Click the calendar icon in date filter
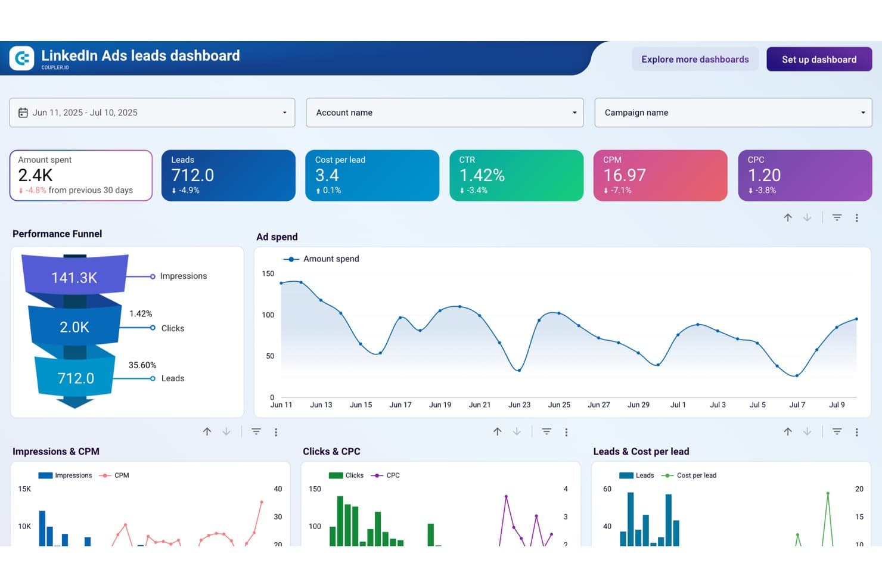The height and width of the screenshot is (588, 882). coord(23,113)
